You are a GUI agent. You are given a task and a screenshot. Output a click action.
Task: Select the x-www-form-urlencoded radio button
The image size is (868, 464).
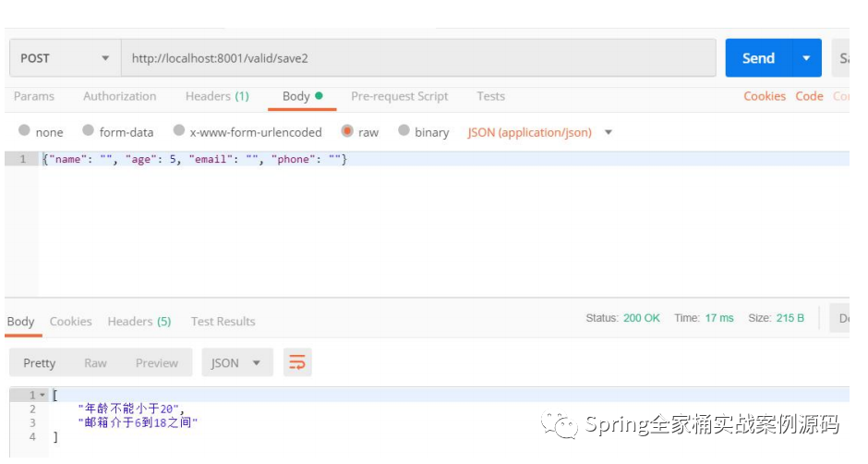179,130
